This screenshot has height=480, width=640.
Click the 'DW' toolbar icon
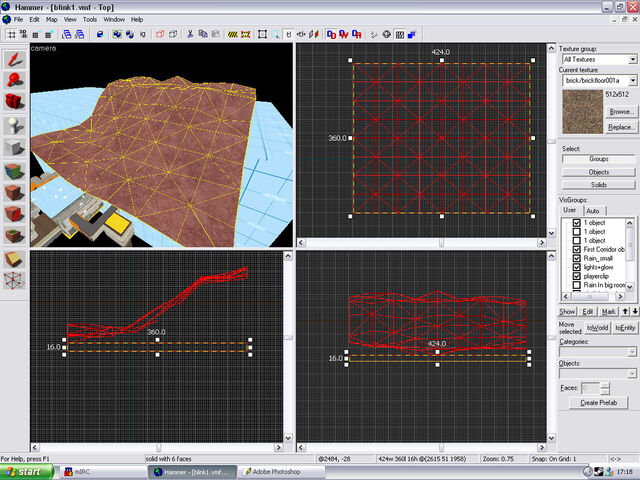point(344,35)
